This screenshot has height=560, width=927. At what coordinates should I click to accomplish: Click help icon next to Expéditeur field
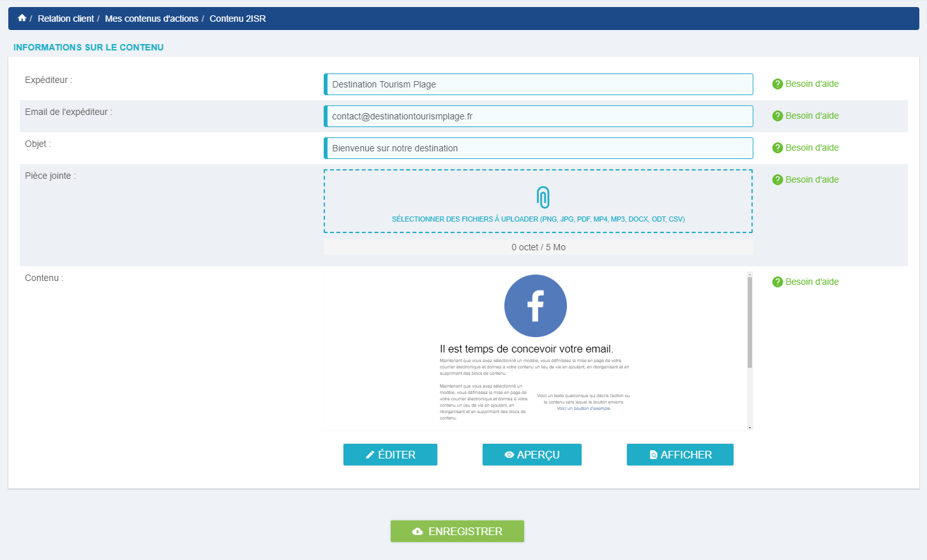777,84
